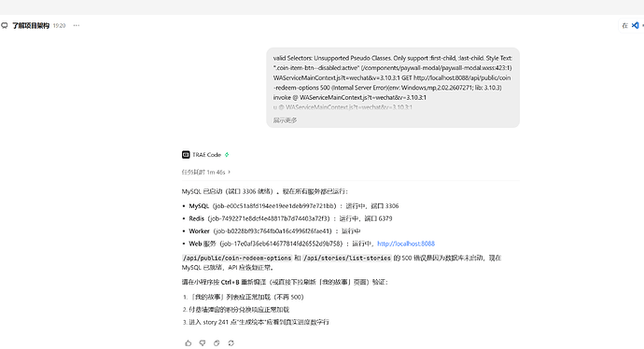This screenshot has height=349, width=644.
Task: Open the http://localhost:8088 link
Action: point(406,244)
